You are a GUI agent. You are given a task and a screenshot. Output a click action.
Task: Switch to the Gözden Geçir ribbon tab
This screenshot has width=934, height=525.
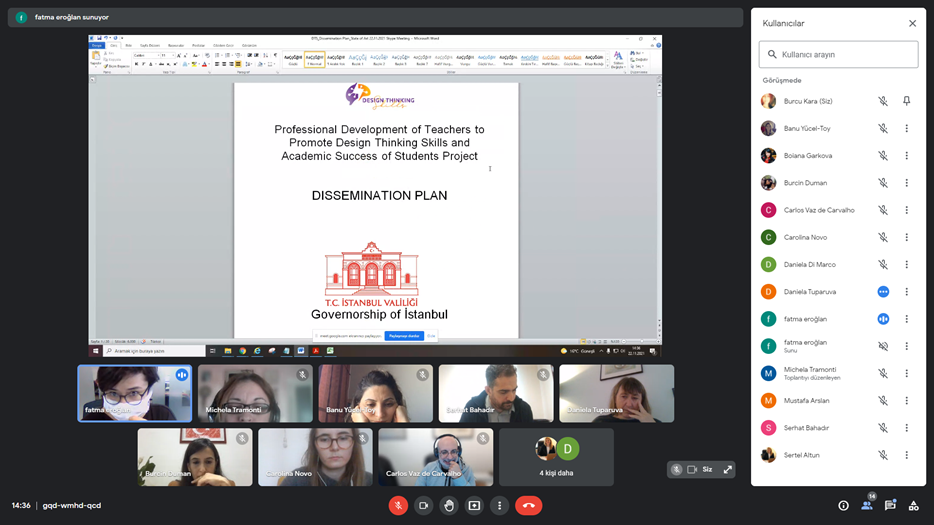223,45
